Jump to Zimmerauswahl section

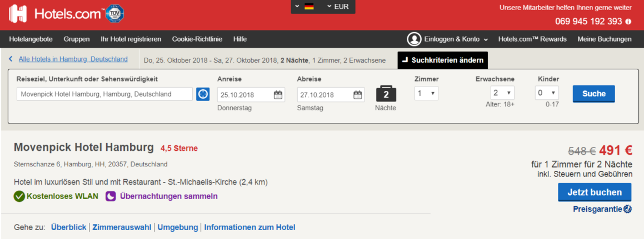tap(122, 227)
